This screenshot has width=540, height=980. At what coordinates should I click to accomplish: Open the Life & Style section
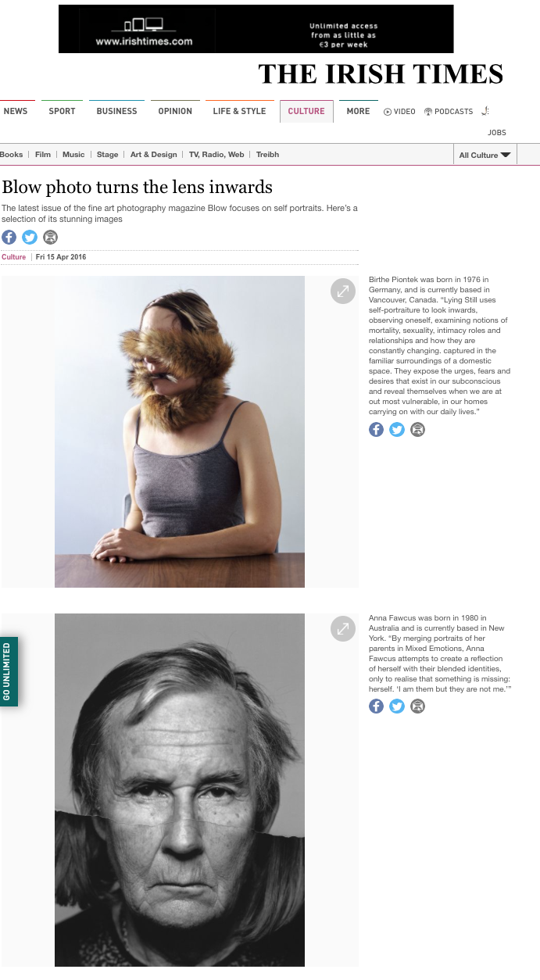click(239, 111)
